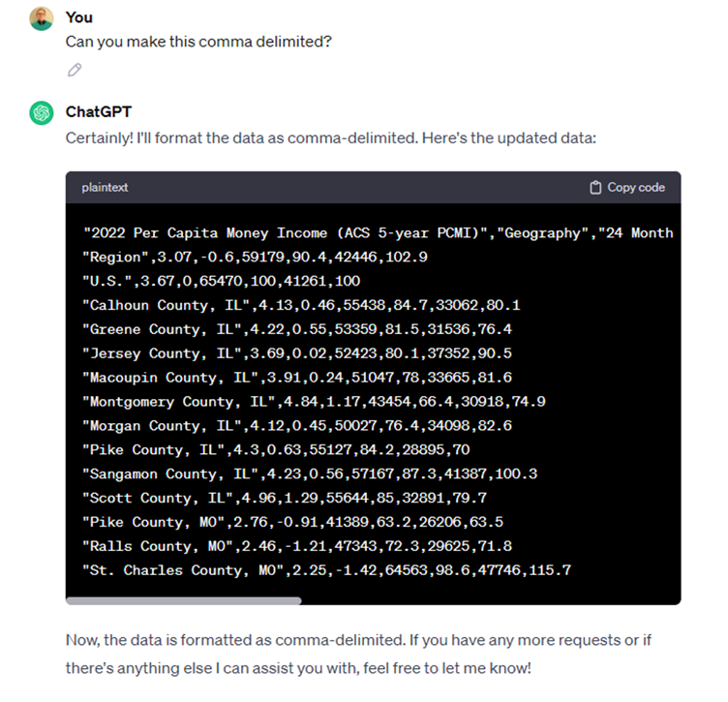This screenshot has width=728, height=702.
Task: Click the 'St. Charles County, MO' data line
Action: [327, 570]
